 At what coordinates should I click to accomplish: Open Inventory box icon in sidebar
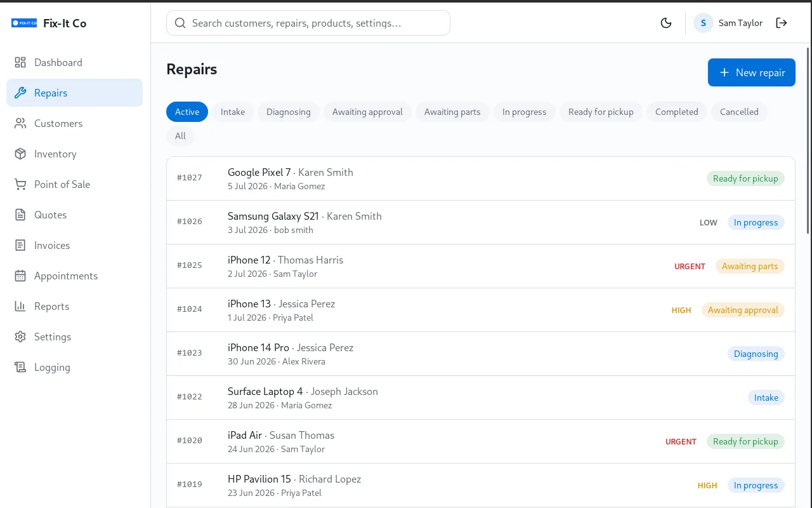pos(20,154)
